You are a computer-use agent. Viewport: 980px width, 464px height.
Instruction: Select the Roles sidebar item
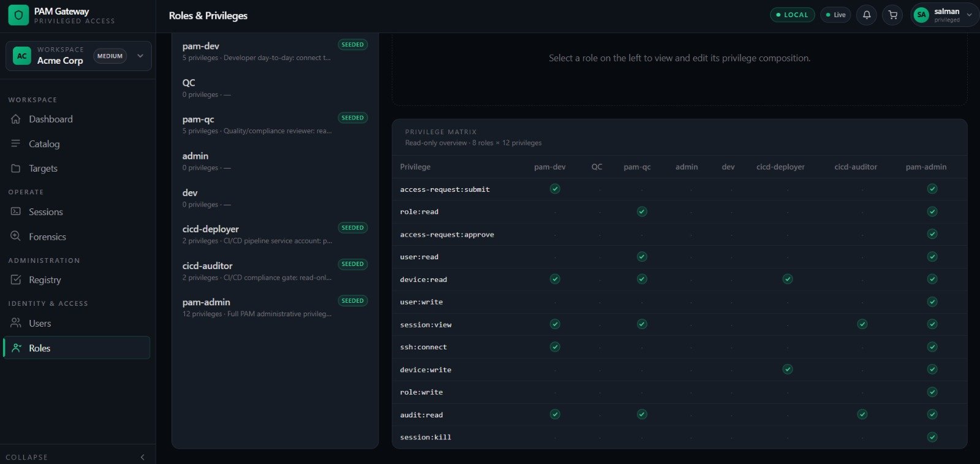(x=77, y=348)
